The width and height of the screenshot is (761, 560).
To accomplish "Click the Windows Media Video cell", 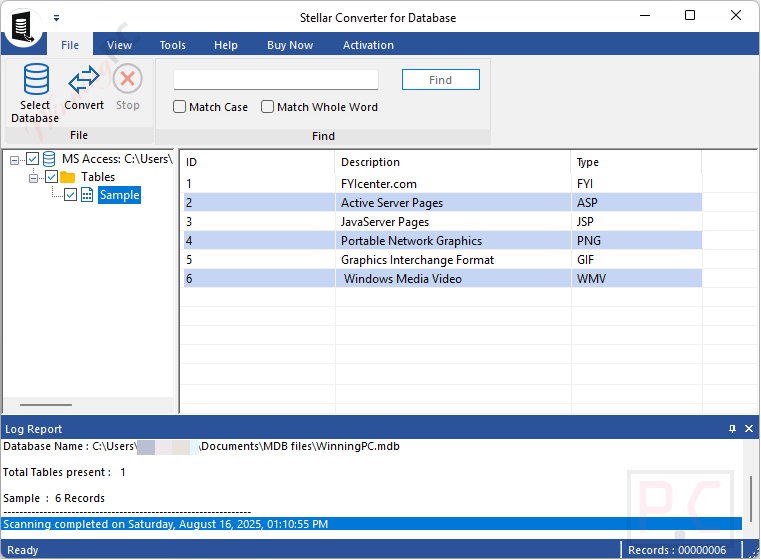I will pyautogui.click(x=453, y=279).
